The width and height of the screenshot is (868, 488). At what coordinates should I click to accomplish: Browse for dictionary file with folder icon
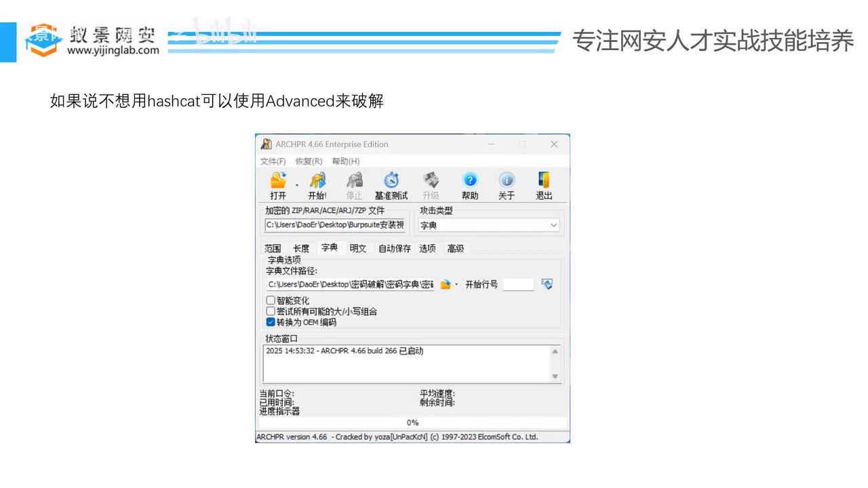click(446, 285)
